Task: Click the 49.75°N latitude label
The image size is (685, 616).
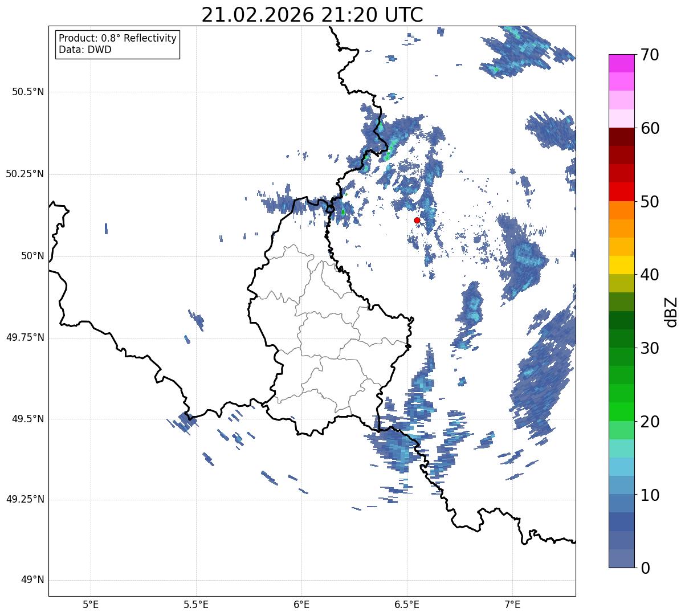Action: pos(25,337)
